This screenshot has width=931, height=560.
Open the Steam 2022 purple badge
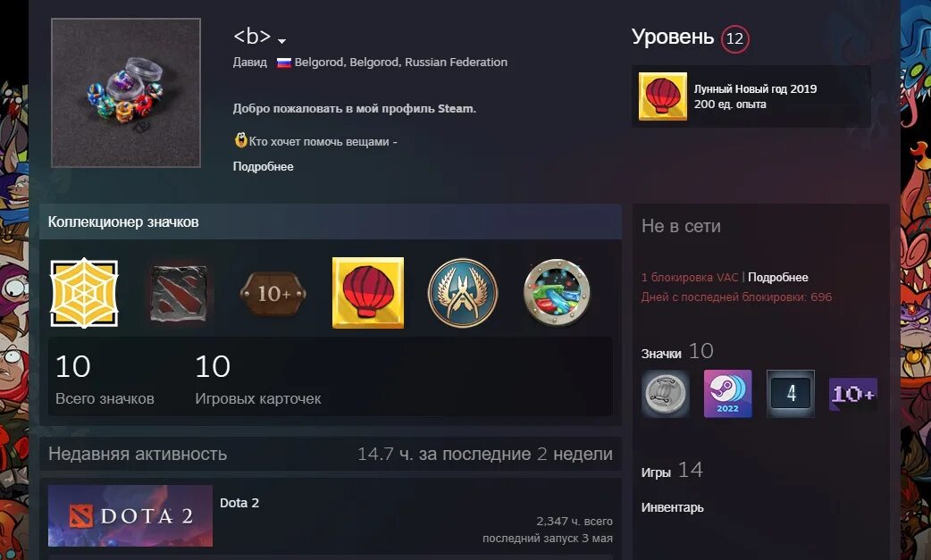tap(728, 393)
